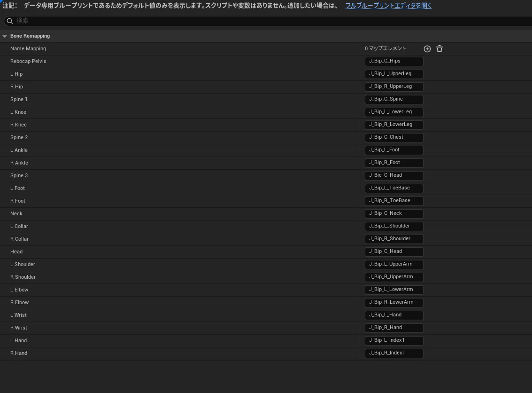Edit the L Hip field J_Bip_L_UpperLeg
This screenshot has width=532, height=393.
(x=394, y=74)
